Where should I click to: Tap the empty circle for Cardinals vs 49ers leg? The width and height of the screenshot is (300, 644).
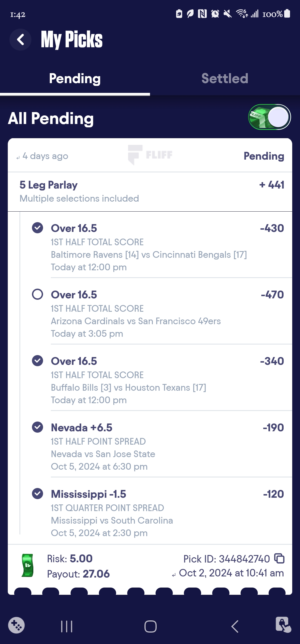(x=37, y=294)
